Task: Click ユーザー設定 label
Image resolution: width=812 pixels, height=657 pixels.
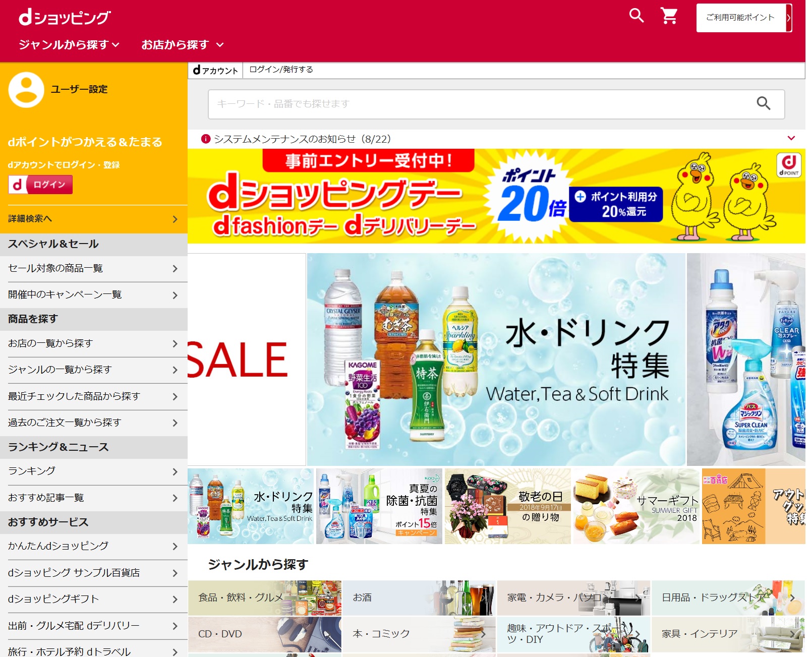Action: click(x=79, y=89)
